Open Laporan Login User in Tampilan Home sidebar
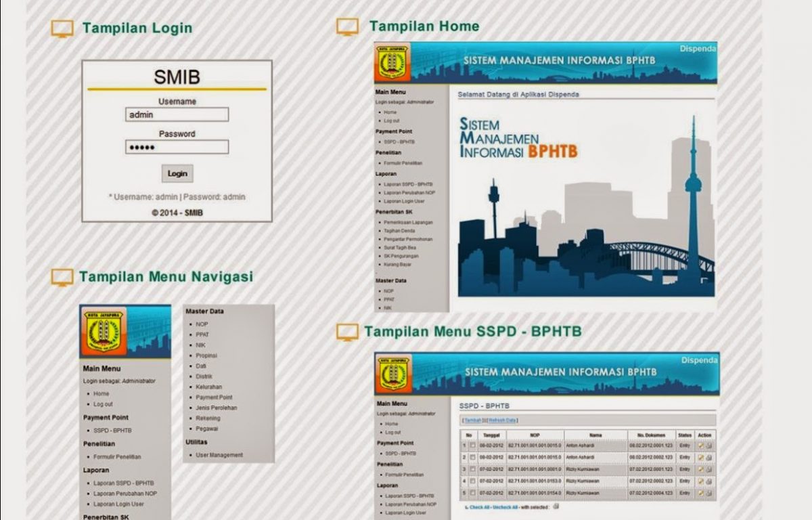This screenshot has height=520, width=812. 405,201
